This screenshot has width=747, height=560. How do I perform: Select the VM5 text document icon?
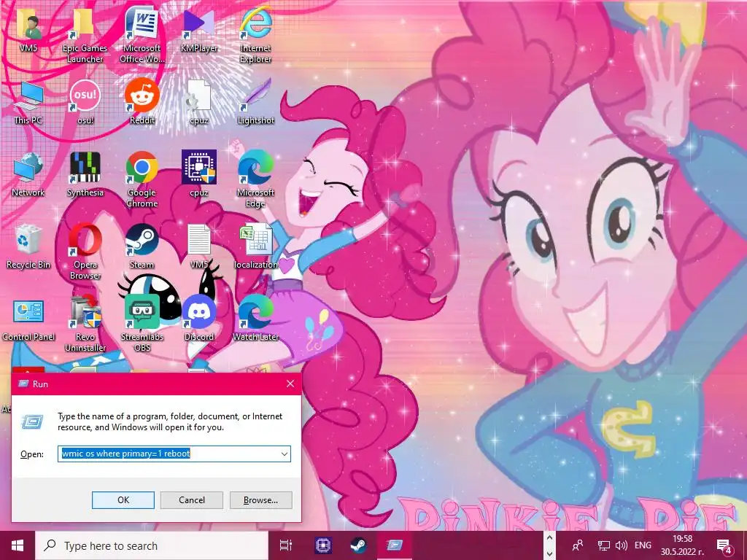[x=199, y=248]
